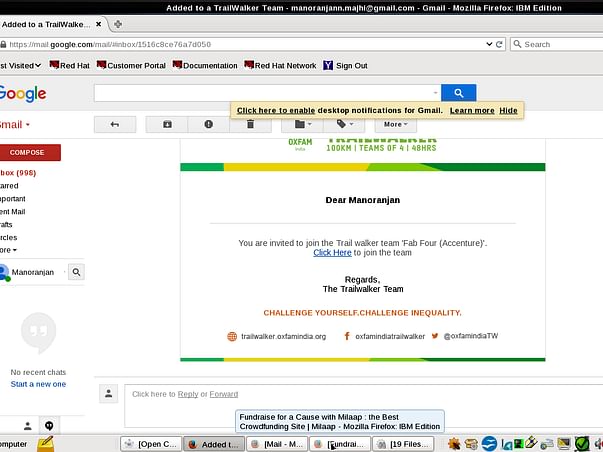Click the chat search magnifier icon
The height and width of the screenshot is (452, 603).
[76, 272]
